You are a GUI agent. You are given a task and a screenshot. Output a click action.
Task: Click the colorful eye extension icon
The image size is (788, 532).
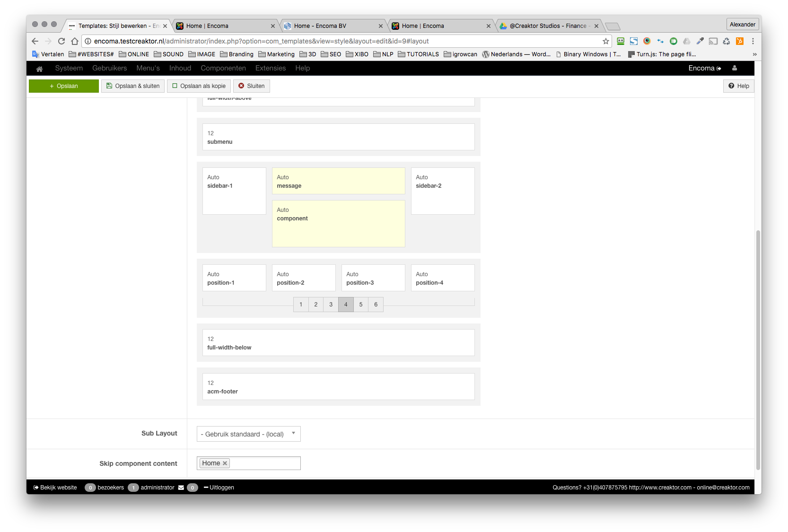click(647, 41)
